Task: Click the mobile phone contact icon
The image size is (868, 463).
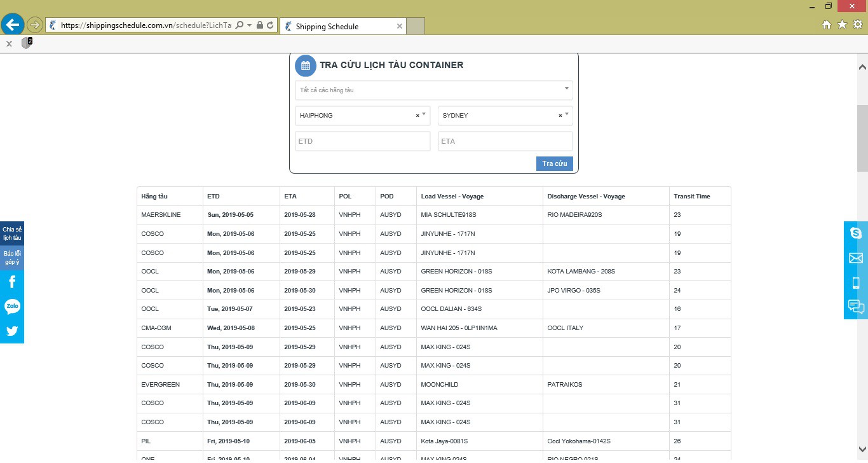Action: pyautogui.click(x=856, y=283)
